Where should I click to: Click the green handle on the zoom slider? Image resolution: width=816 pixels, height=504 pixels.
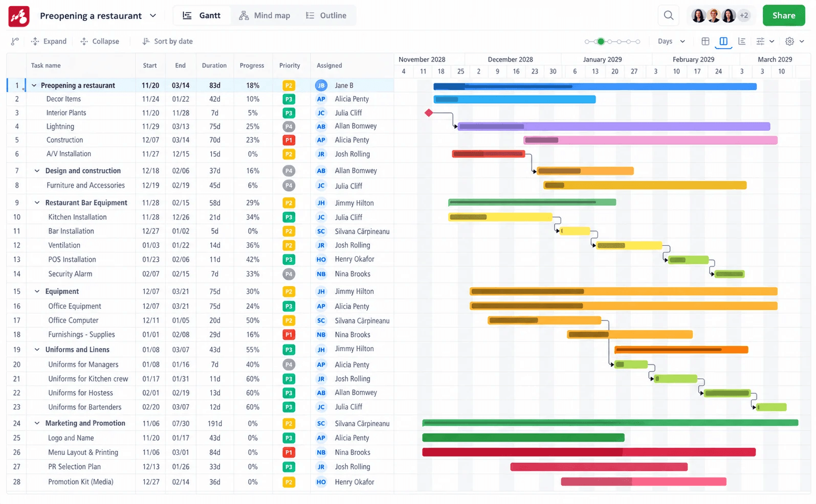601,41
